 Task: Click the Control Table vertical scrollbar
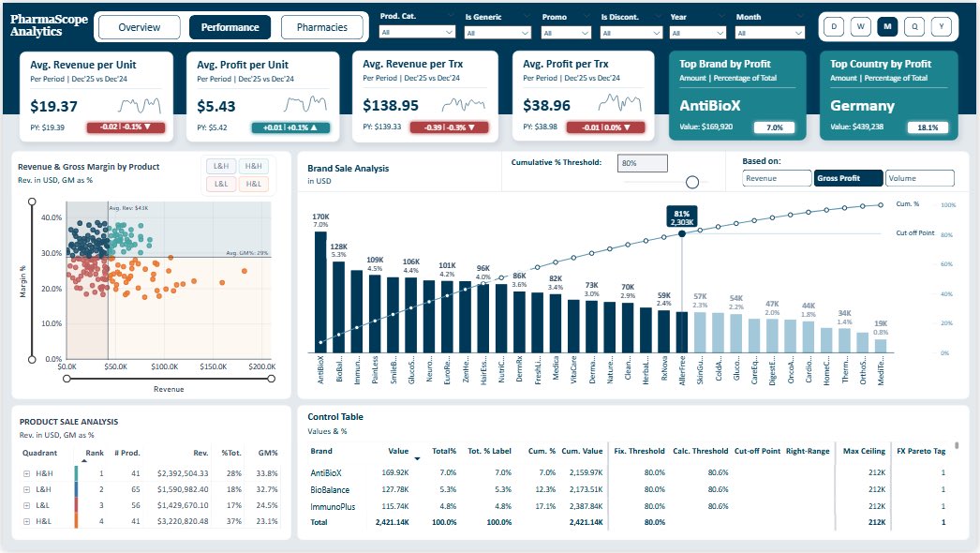point(957,445)
